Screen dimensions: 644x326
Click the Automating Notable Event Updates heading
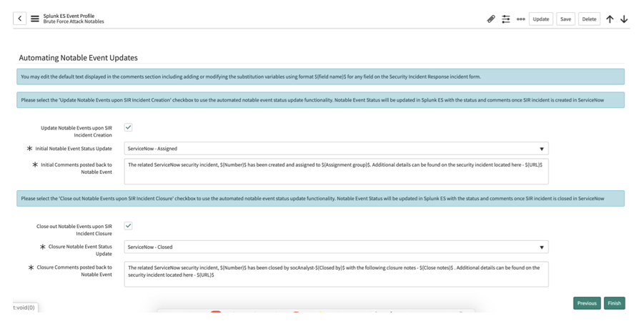pos(78,58)
